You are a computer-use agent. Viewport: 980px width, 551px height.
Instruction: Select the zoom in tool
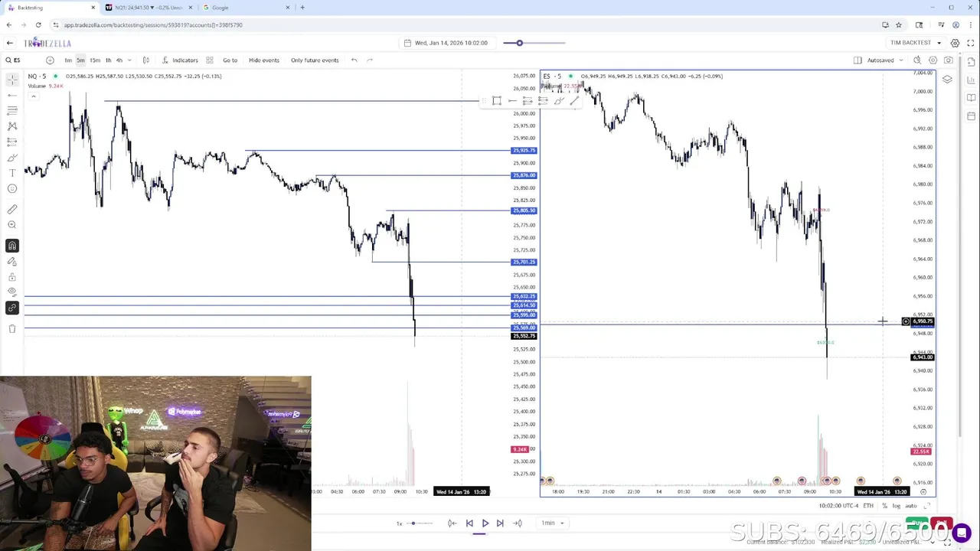coord(12,225)
